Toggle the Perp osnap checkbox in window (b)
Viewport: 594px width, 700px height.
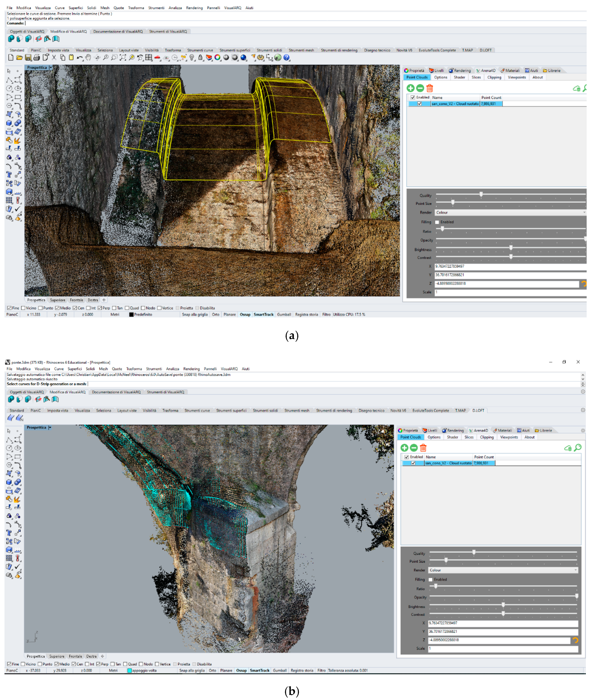98,664
